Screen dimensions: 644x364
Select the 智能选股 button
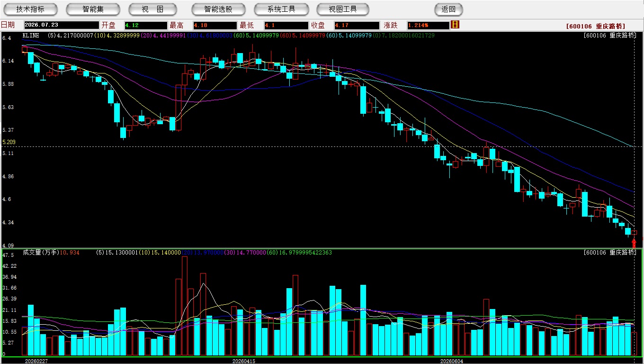218,9
